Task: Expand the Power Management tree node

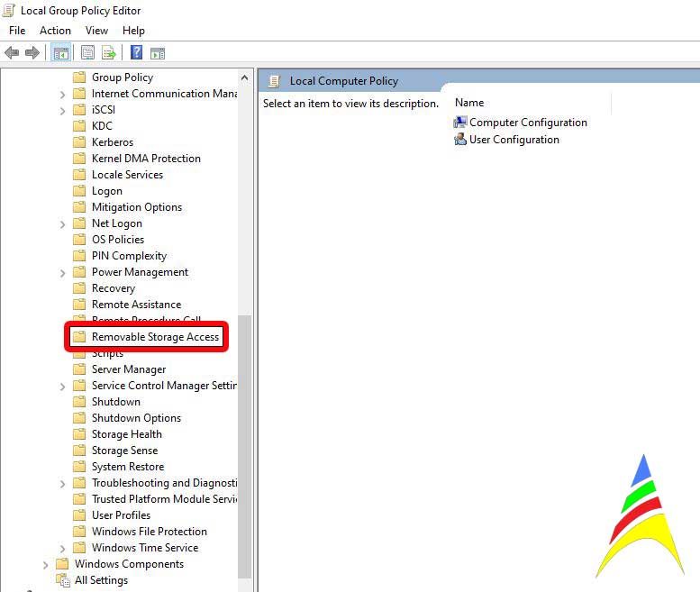Action: point(62,273)
